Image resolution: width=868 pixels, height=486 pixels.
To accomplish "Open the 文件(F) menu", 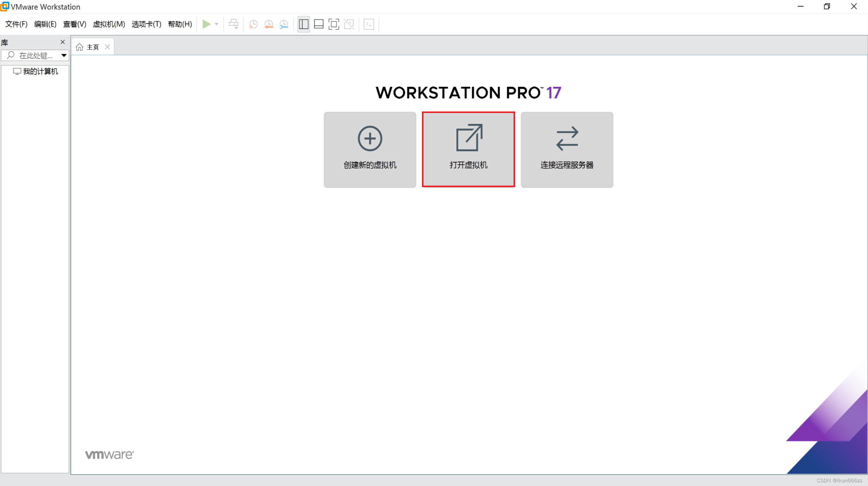I will [16, 24].
